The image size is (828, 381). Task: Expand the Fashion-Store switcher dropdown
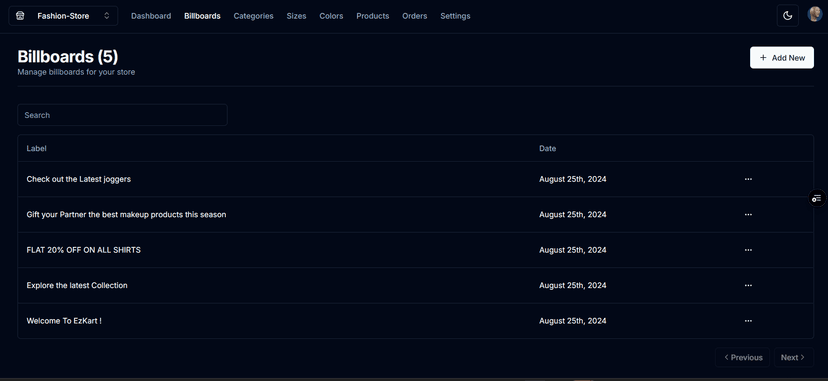pyautogui.click(x=63, y=16)
